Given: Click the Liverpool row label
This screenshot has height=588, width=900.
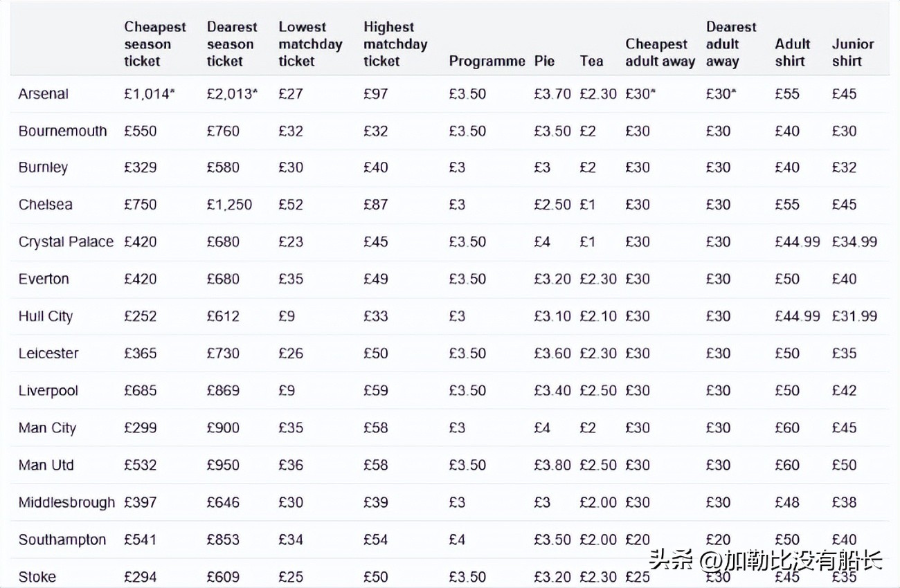Looking at the screenshot, I should (48, 391).
